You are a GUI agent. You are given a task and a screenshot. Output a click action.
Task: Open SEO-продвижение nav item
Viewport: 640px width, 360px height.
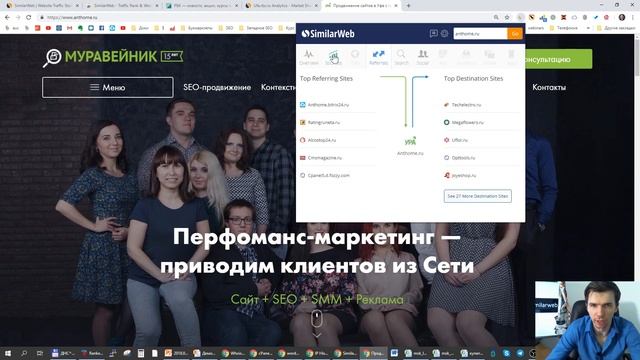[x=217, y=87]
